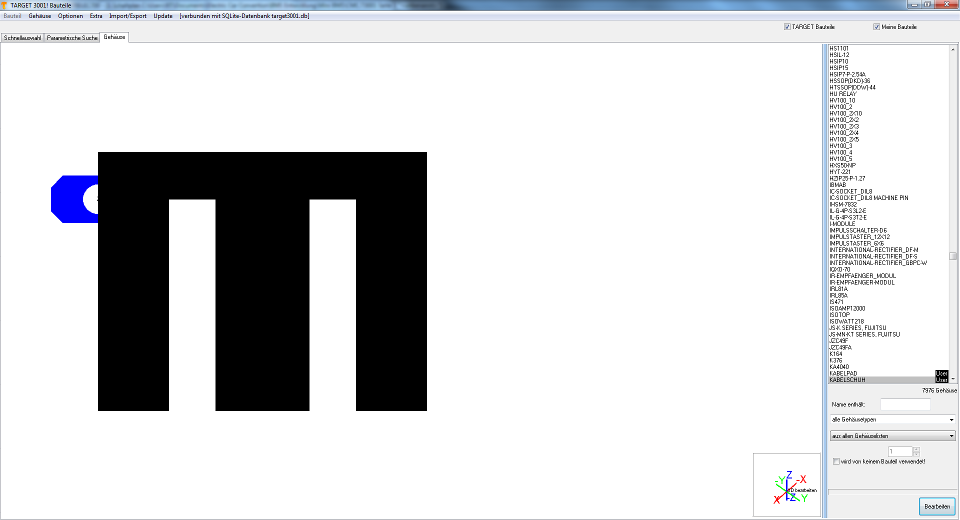Open the Gehäuse menu
960x520 pixels.
pos(40,16)
